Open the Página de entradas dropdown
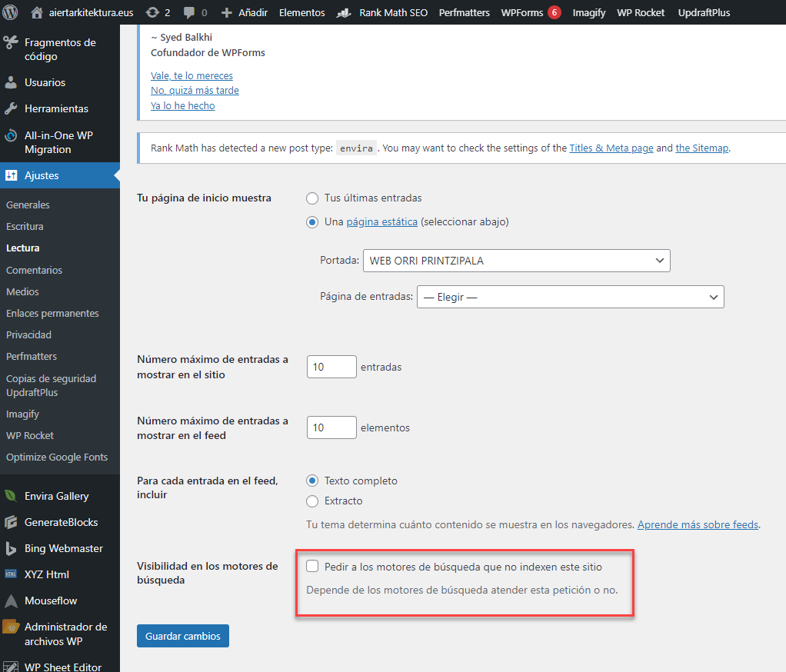This screenshot has width=786, height=672. tap(571, 297)
